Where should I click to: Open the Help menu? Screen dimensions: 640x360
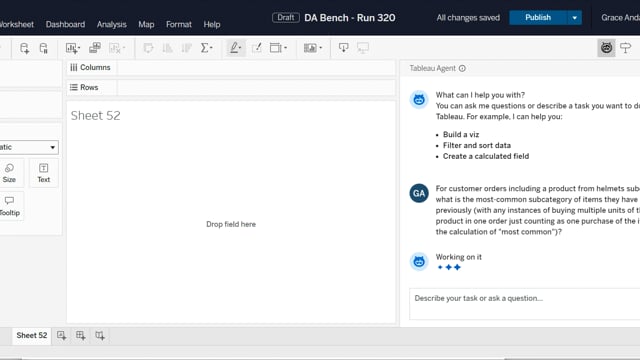[x=212, y=24]
